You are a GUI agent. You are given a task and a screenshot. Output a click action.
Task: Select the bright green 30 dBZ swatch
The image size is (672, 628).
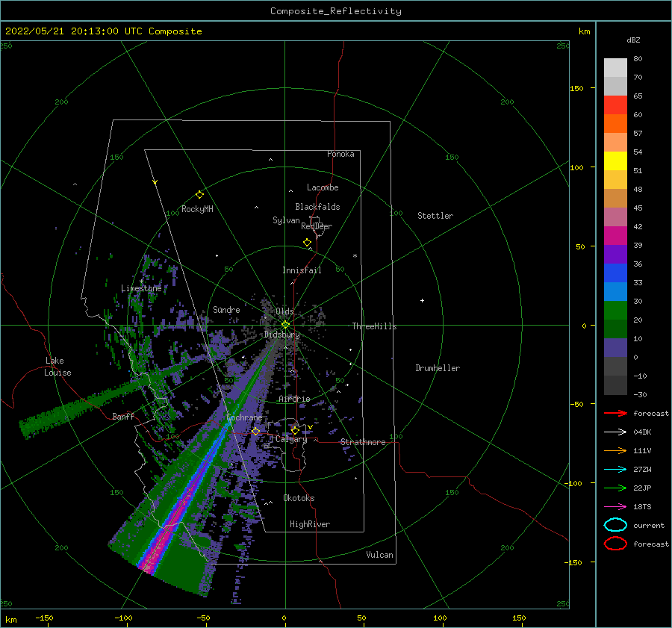[615, 310]
